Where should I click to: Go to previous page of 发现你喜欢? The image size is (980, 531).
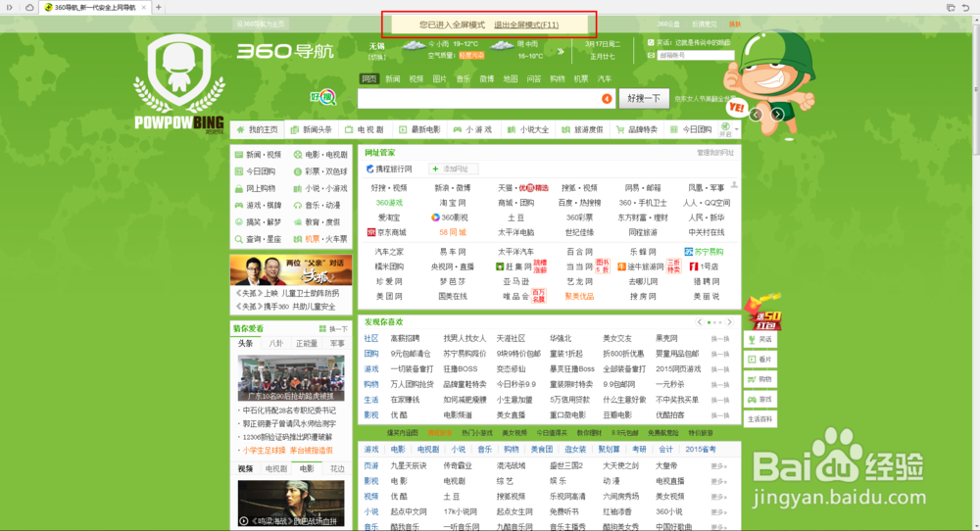tap(700, 322)
